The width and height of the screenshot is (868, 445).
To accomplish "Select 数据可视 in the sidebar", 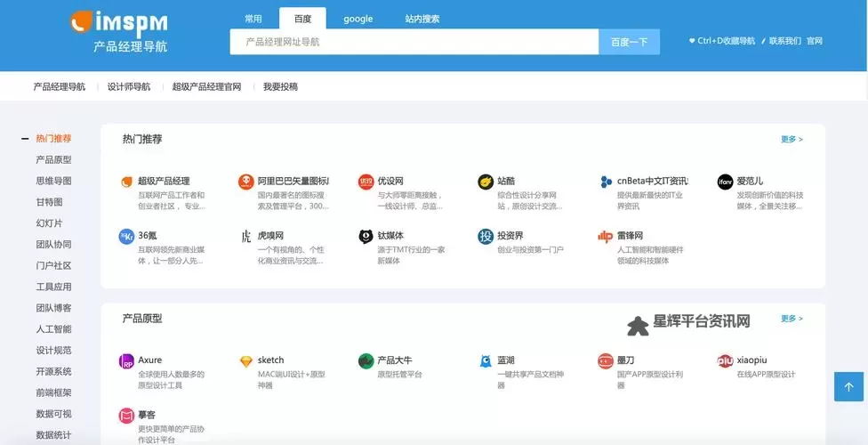I will tap(53, 414).
